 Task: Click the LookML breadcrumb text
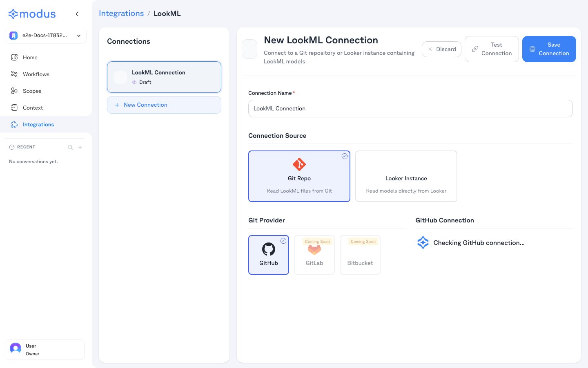[x=167, y=13]
